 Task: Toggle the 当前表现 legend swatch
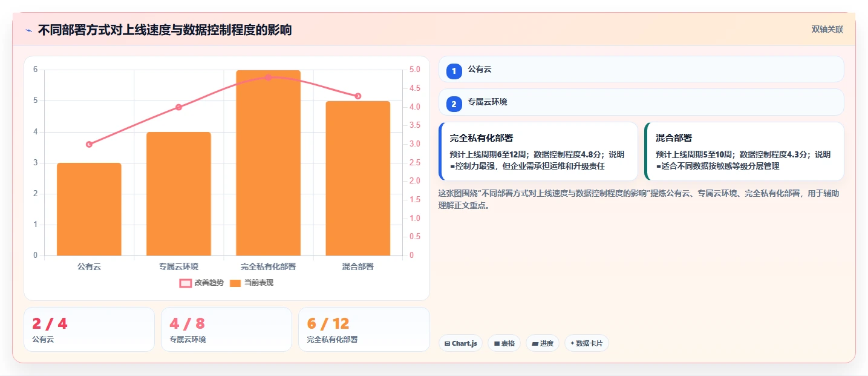click(x=235, y=283)
